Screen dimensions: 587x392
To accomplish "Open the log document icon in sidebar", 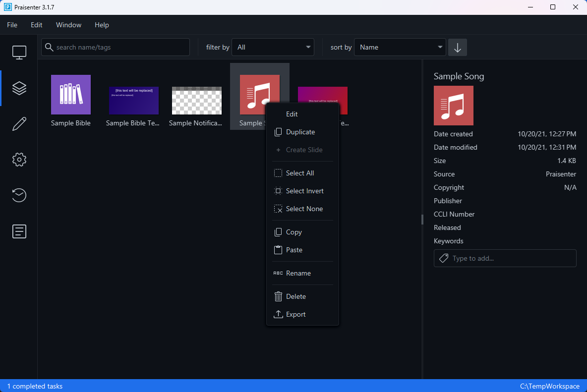I will pyautogui.click(x=19, y=231).
